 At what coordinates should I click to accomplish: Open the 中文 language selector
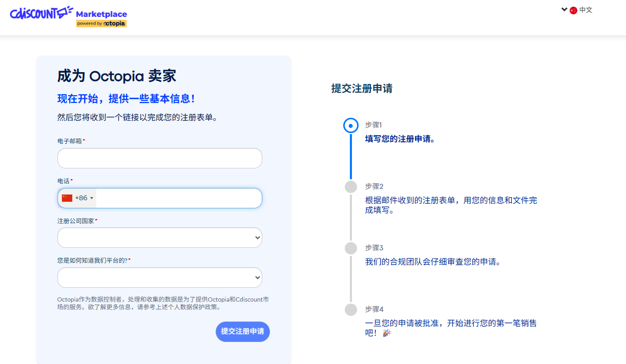[x=577, y=10]
